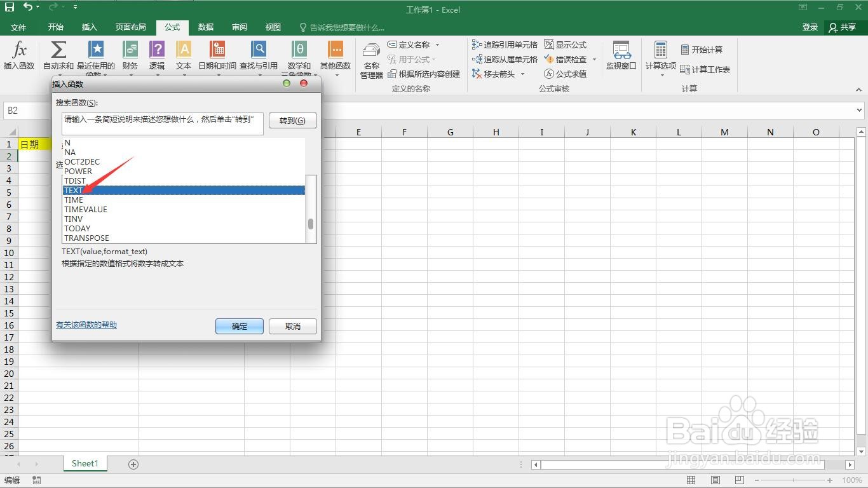
Task: Expand the Remove Arrows dropdown arrow
Action: coord(522,74)
